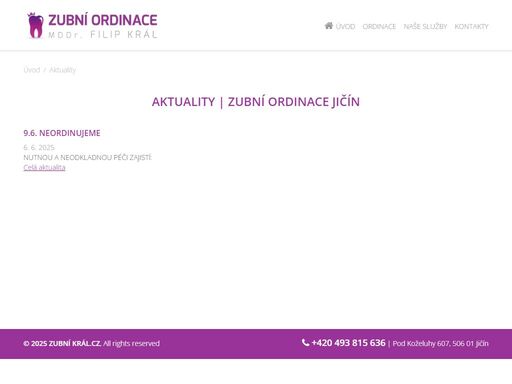Follow the Celá aktualita link

[44, 167]
